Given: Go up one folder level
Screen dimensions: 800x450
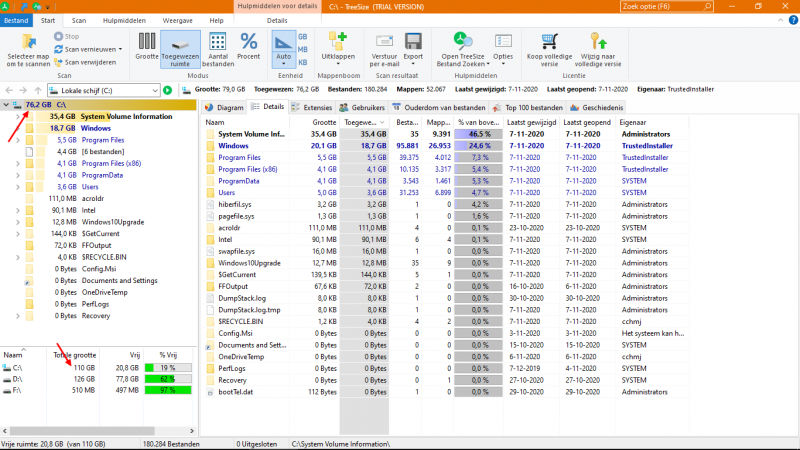Looking at the screenshot, I should 37,90.
